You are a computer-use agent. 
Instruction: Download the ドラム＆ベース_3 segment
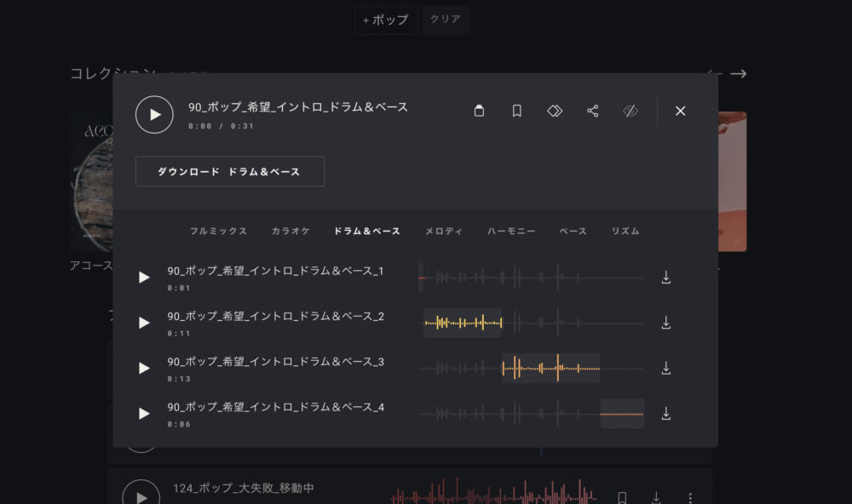(666, 368)
